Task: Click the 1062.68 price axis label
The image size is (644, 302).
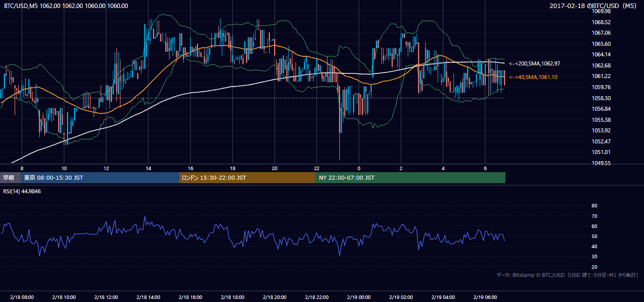Action: pos(602,65)
